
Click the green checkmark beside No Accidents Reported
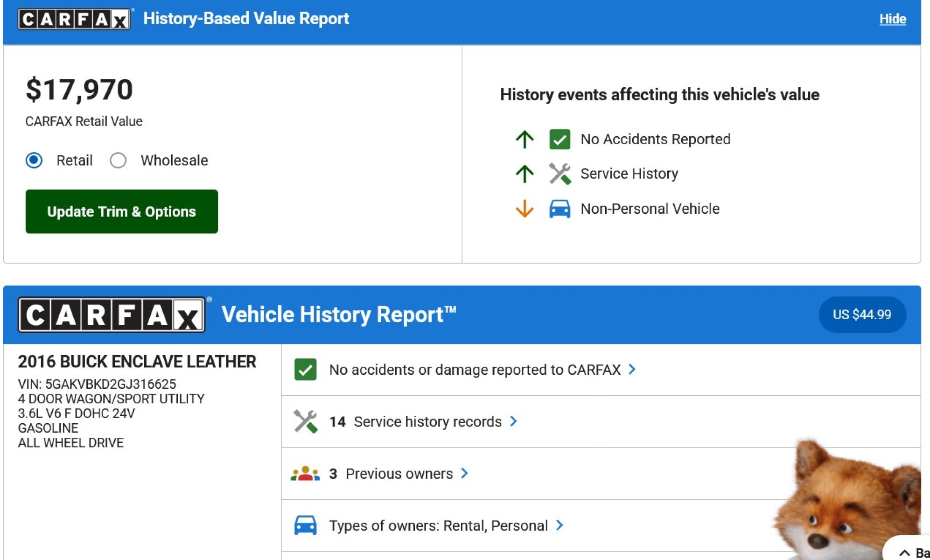pos(559,139)
